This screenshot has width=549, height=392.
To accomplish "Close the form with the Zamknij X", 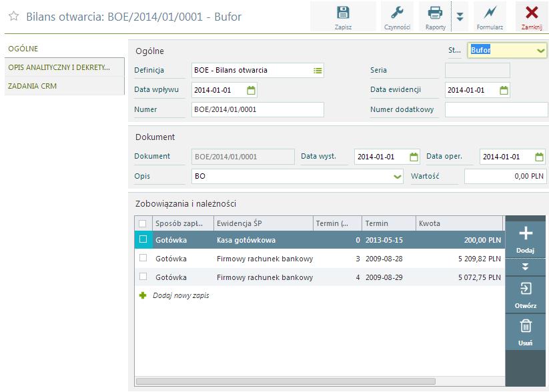I will [532, 13].
